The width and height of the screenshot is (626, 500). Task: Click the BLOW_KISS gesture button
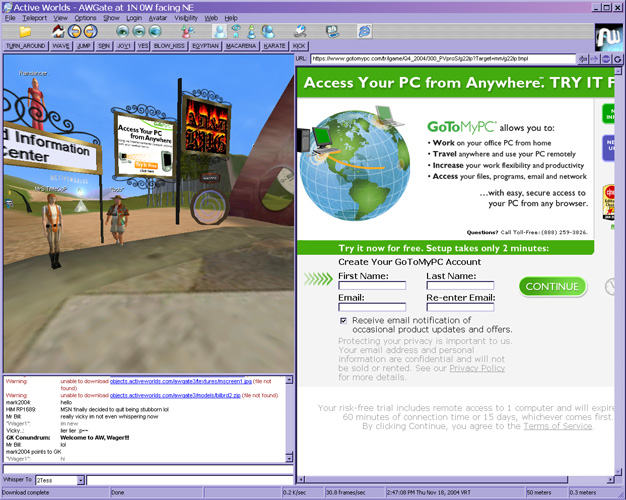[x=169, y=46]
